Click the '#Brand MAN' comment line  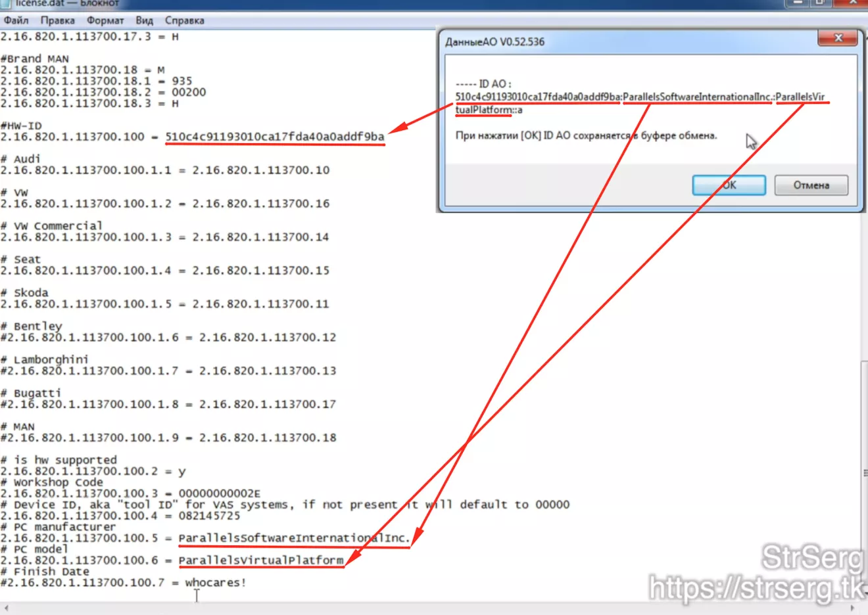coord(35,58)
